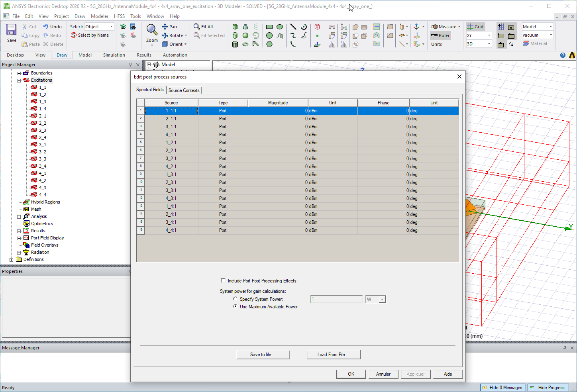Viewport: 577px width, 392px height.
Task: Toggle the Project Manager pin icon
Action: coord(130,65)
